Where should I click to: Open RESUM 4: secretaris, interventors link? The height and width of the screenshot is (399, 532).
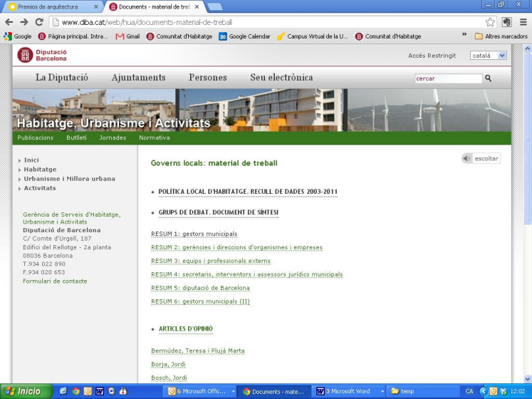point(247,274)
